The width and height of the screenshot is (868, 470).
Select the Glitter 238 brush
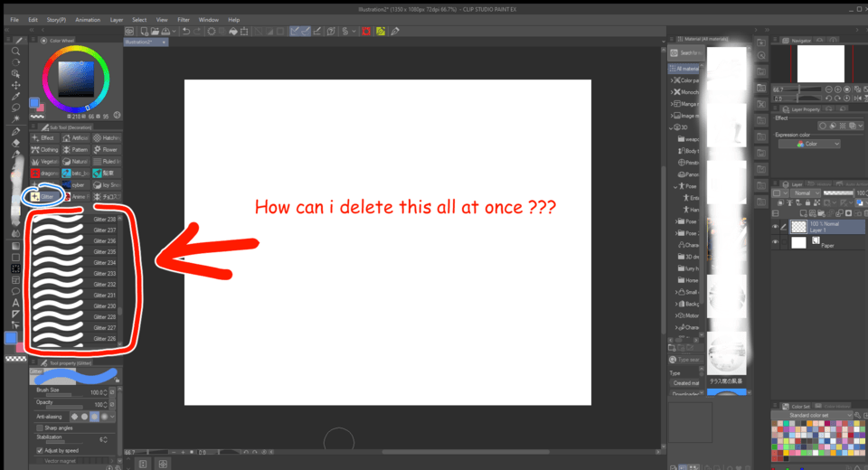click(76, 220)
